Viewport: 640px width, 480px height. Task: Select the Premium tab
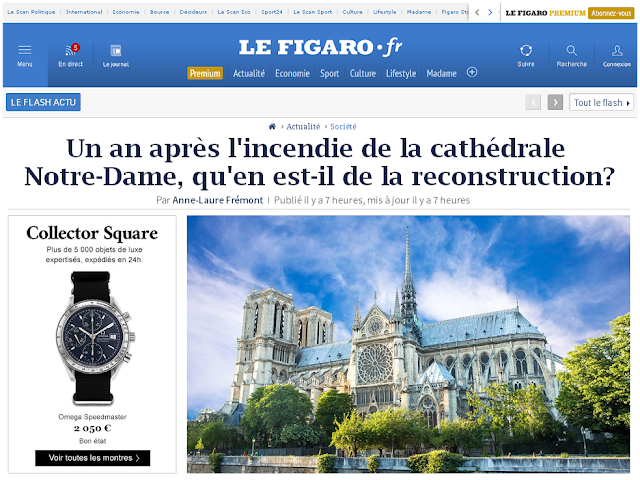pos(205,73)
